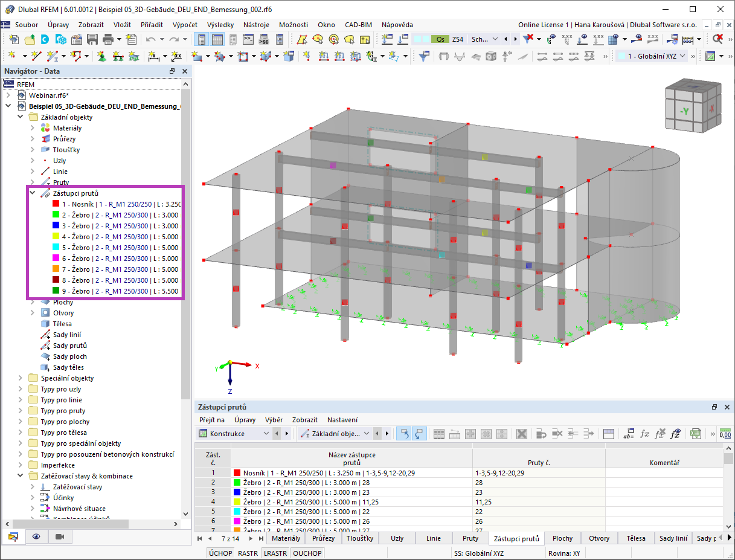Toggle OUCHOP object snap in status bar

307,553
